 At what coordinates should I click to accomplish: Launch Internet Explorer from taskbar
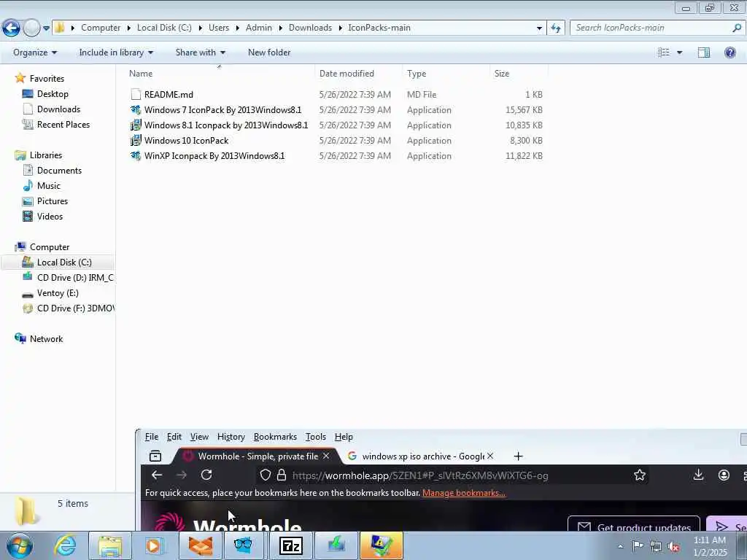65,545
